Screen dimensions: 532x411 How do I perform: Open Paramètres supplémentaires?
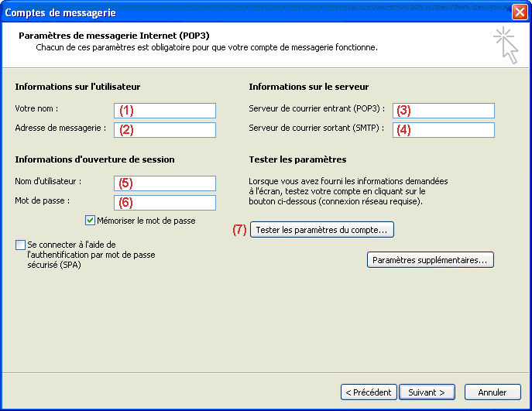[431, 260]
